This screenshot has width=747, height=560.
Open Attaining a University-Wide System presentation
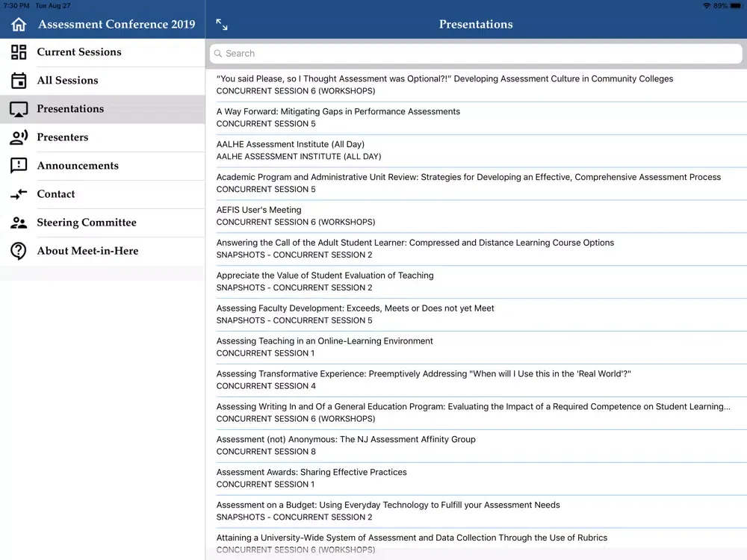(477, 544)
